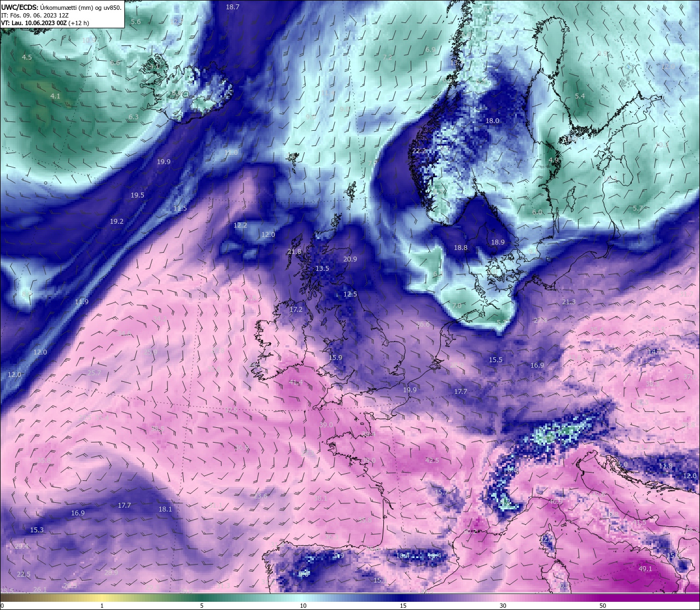Click the value label 4.5 over the green area
This screenshot has height=610, width=700.
27,57
